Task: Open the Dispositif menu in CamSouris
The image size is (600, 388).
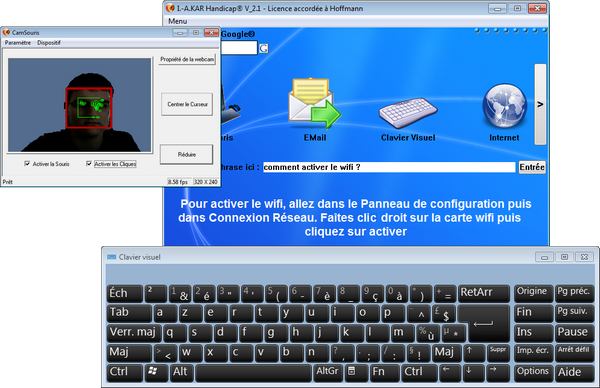Action: [49, 42]
